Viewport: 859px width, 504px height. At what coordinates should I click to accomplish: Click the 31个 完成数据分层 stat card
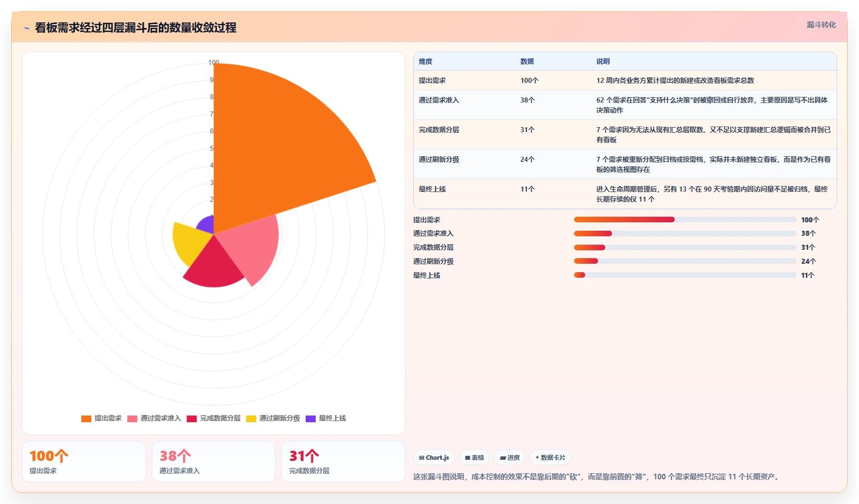343,461
